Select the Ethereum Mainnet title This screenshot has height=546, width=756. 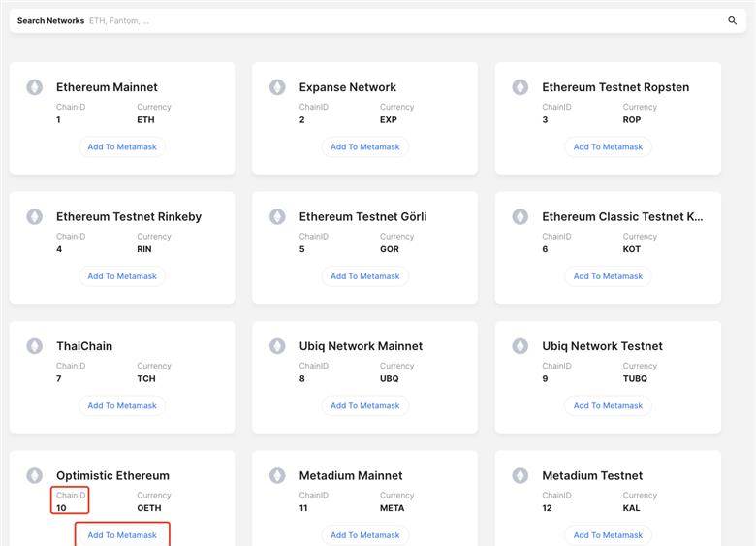(x=107, y=87)
